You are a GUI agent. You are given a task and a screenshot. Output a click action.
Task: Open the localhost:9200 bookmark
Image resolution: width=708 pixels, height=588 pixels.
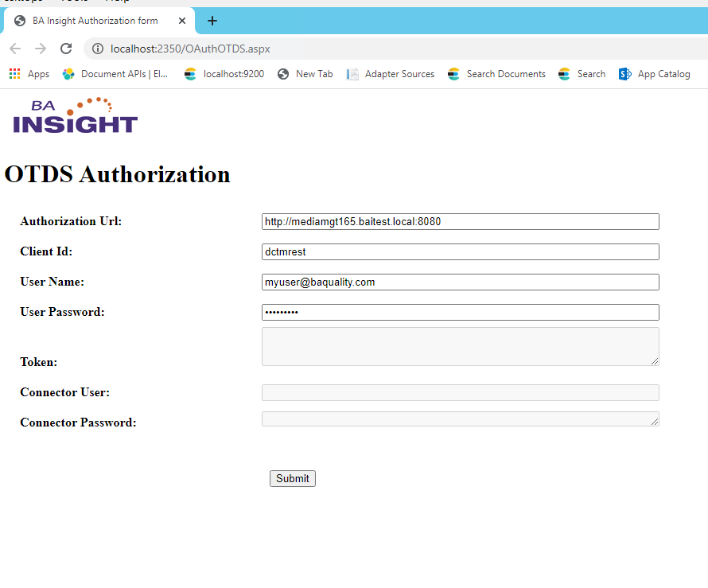point(224,74)
